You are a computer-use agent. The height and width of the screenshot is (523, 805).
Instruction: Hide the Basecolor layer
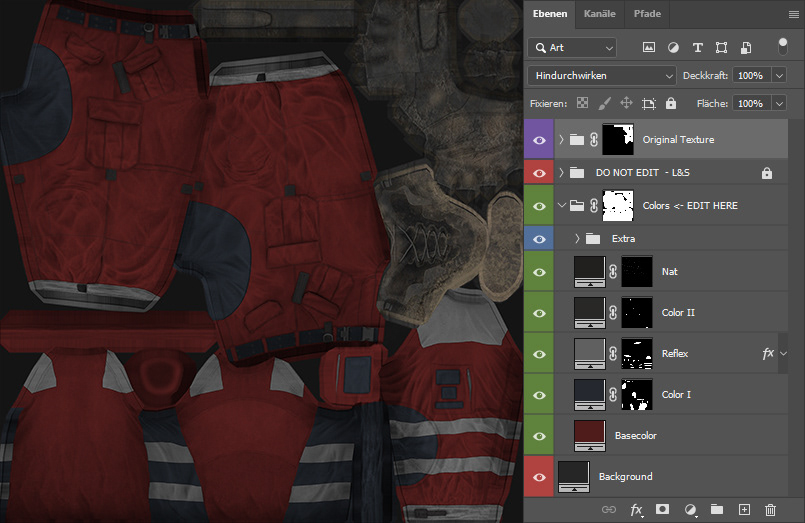point(539,436)
